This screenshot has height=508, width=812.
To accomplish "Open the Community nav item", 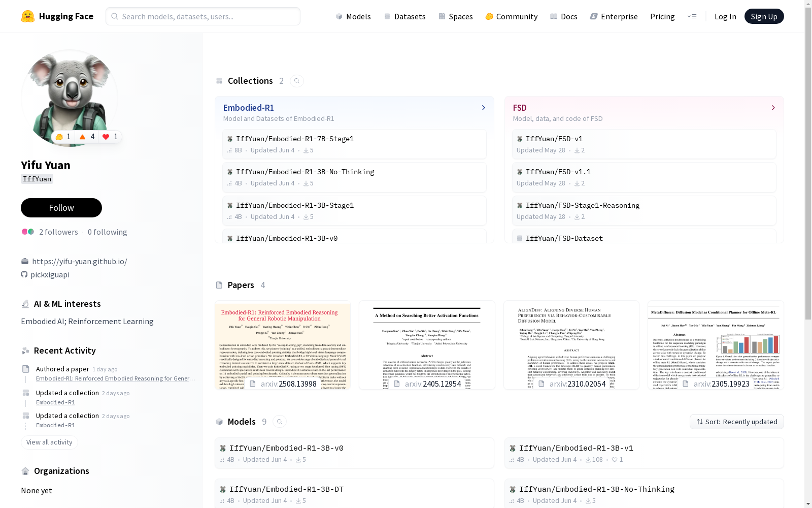I will 512,16.
